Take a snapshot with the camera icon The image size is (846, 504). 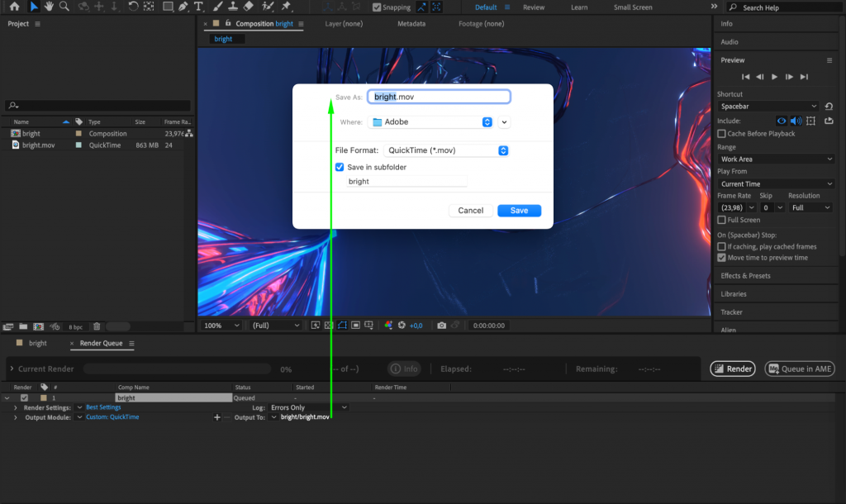[x=441, y=325]
